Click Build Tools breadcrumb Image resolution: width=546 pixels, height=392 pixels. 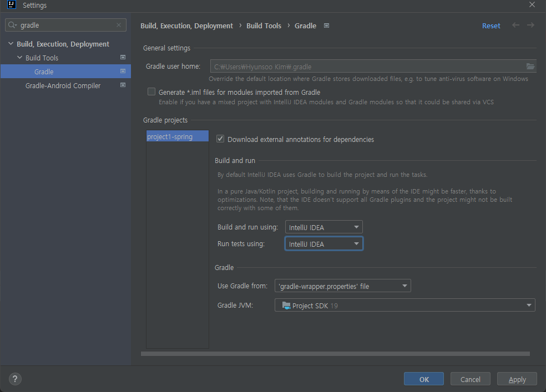[x=264, y=26]
